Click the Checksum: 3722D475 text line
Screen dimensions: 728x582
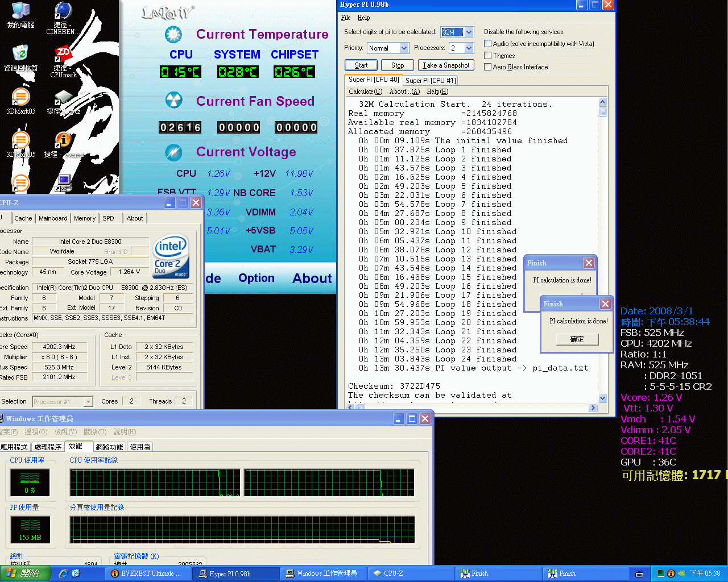click(x=394, y=386)
